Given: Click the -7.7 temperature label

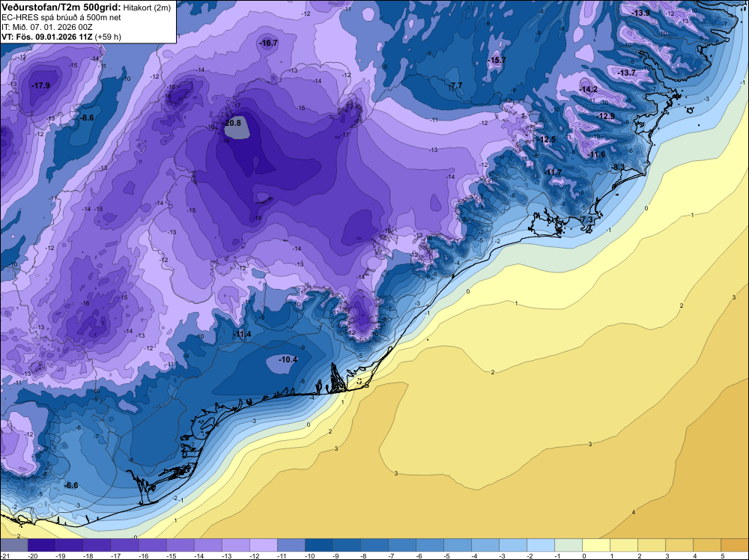Looking at the screenshot, I should [x=455, y=85].
